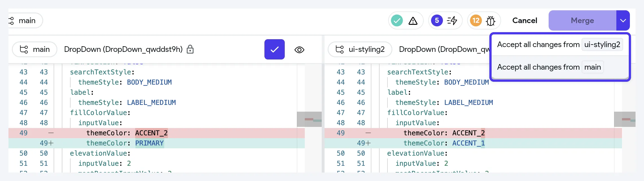This screenshot has width=644, height=181.
Task: Click the branch icon in the ui-styling2 chip
Action: coord(340,50)
